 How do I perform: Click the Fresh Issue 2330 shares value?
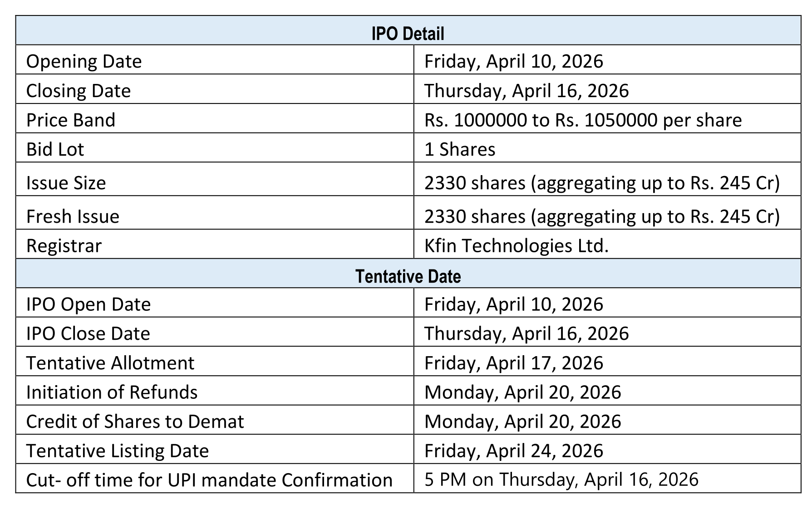coord(601,216)
